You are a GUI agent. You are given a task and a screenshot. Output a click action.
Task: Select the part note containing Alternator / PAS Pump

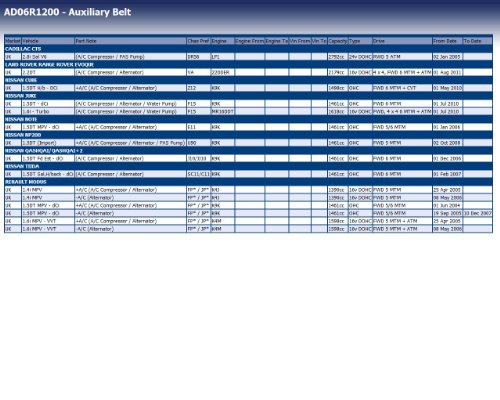point(131,143)
